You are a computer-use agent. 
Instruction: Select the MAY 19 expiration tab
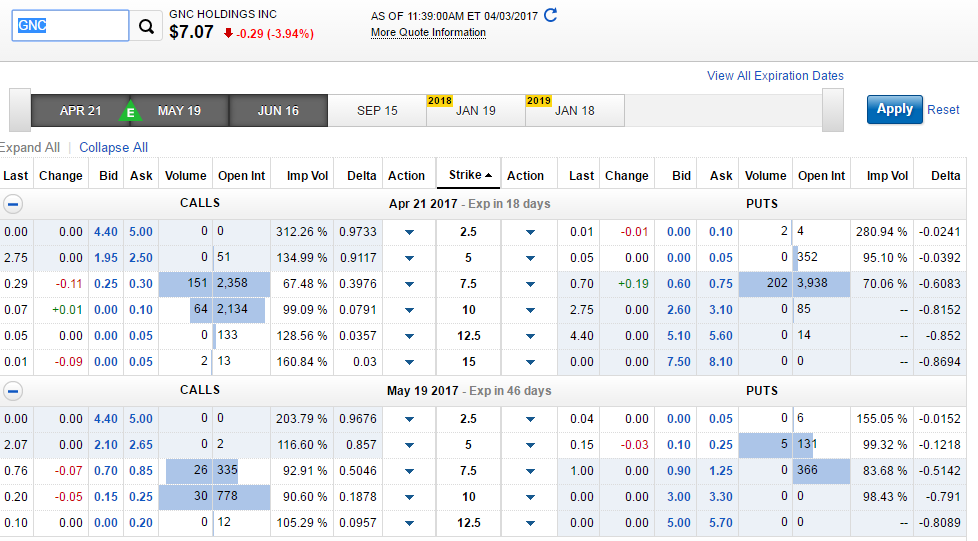click(180, 110)
